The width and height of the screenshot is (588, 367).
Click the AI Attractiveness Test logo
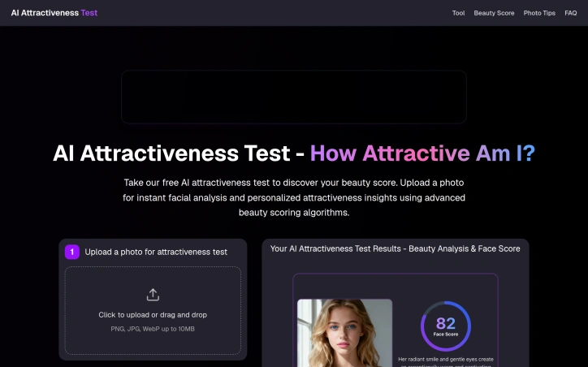[x=54, y=13]
